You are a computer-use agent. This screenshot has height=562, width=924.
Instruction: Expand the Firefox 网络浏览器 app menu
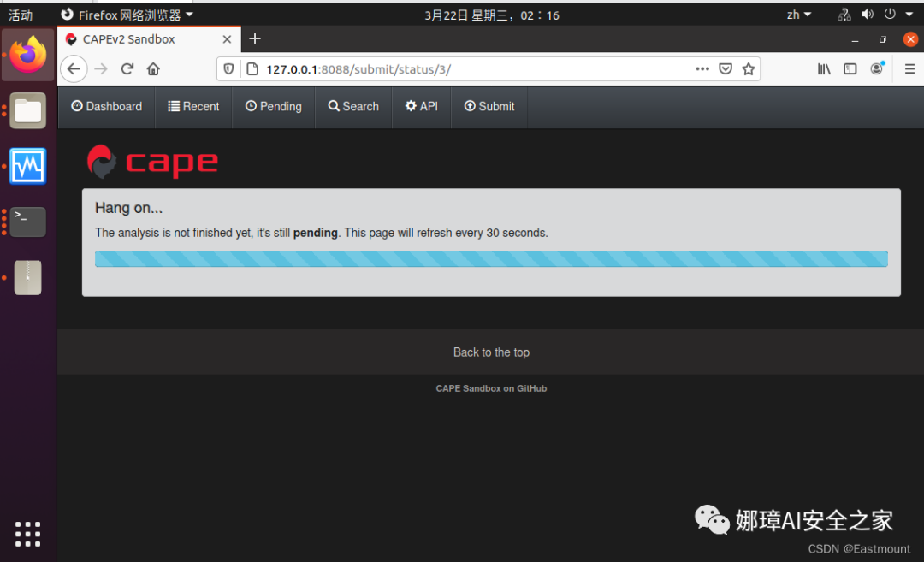point(127,15)
